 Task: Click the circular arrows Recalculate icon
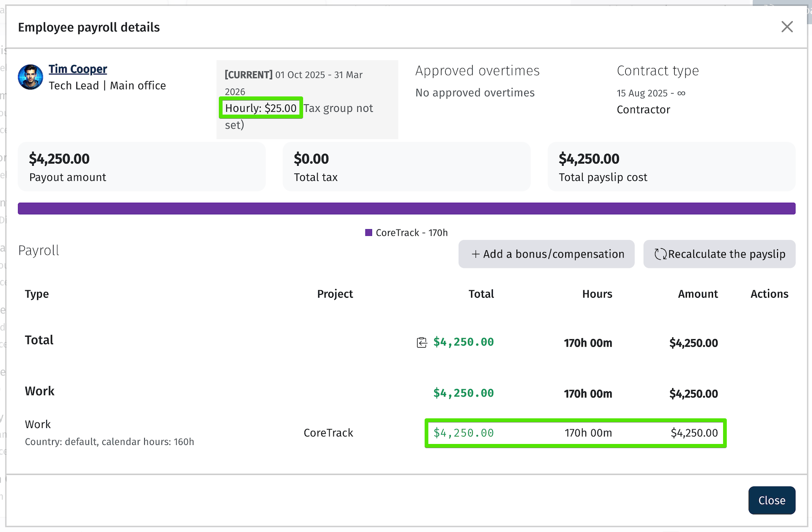point(660,254)
